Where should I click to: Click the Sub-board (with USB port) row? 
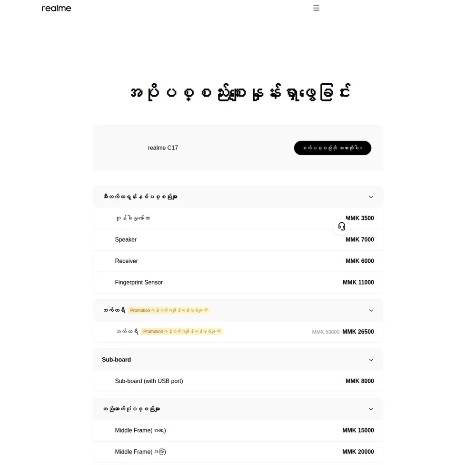[238, 381]
